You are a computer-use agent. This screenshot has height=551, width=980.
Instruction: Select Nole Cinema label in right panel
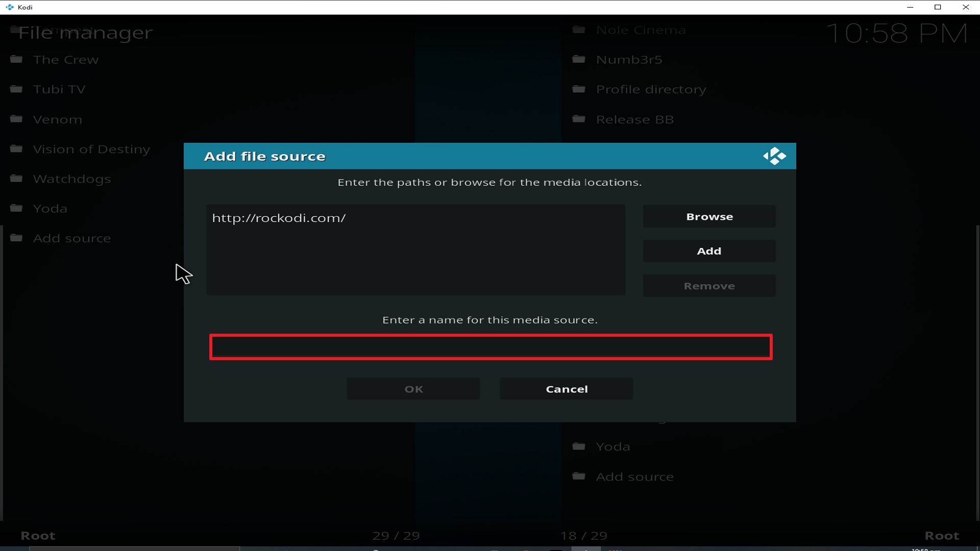(x=641, y=30)
